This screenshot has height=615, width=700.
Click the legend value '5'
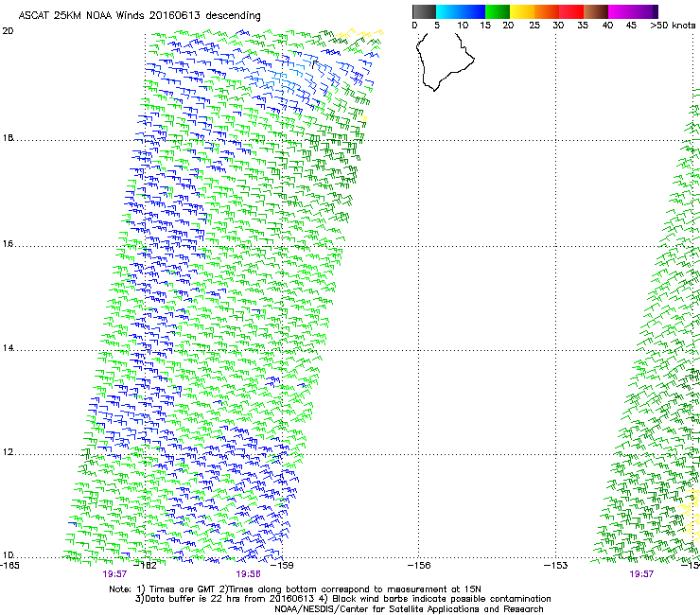(x=437, y=25)
